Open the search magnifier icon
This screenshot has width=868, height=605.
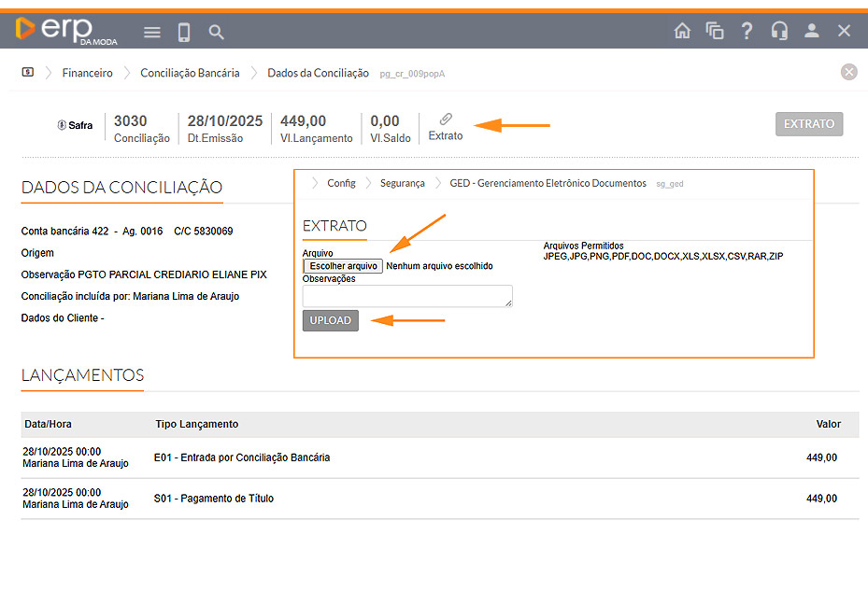pyautogui.click(x=216, y=33)
